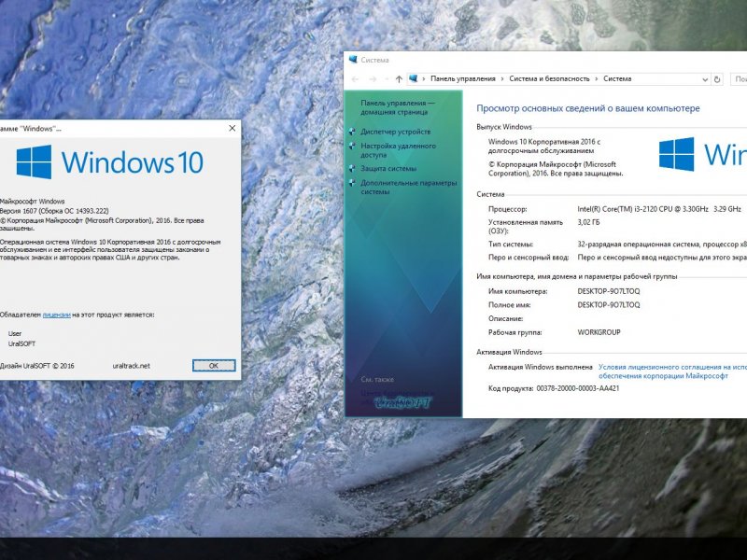Open Диспетчер устройств
The image size is (747, 560).
point(395,132)
